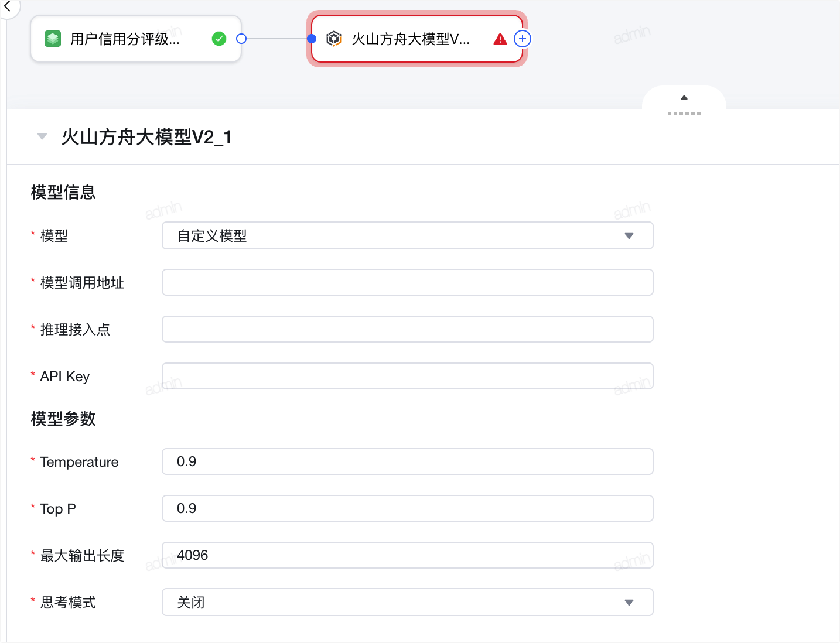
Task: Click the 模型调用地址 label
Action: click(x=82, y=283)
